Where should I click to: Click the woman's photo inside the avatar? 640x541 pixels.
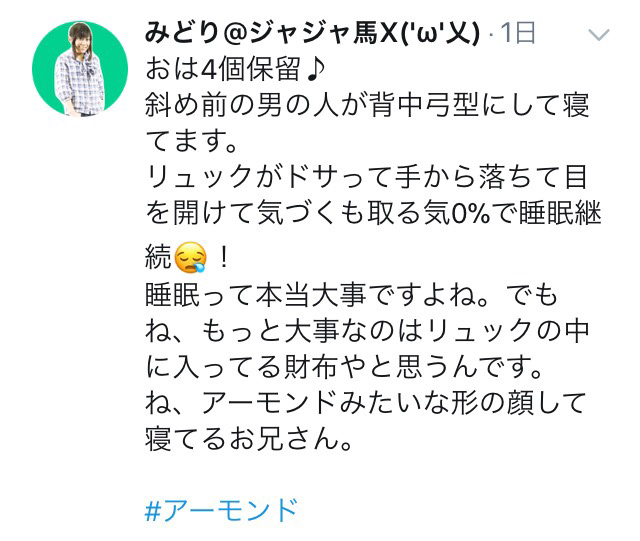80,69
